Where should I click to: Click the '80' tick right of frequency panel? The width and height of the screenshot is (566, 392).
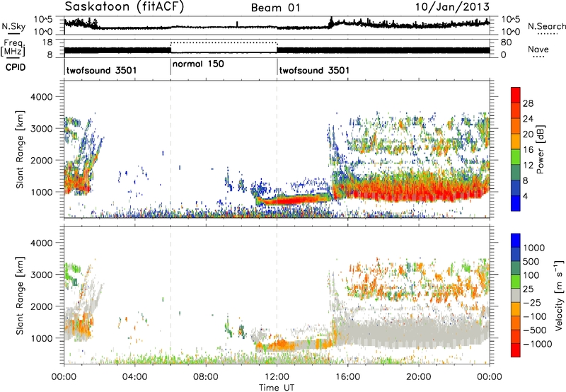507,42
